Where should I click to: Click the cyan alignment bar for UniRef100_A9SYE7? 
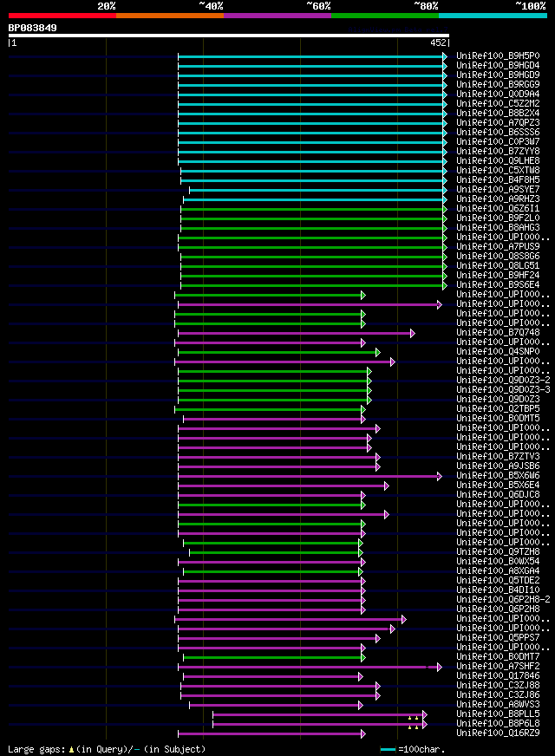pyautogui.click(x=318, y=190)
